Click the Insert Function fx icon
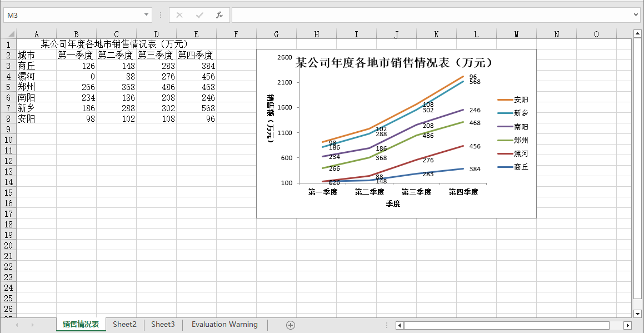The image size is (644, 333). coord(219,15)
